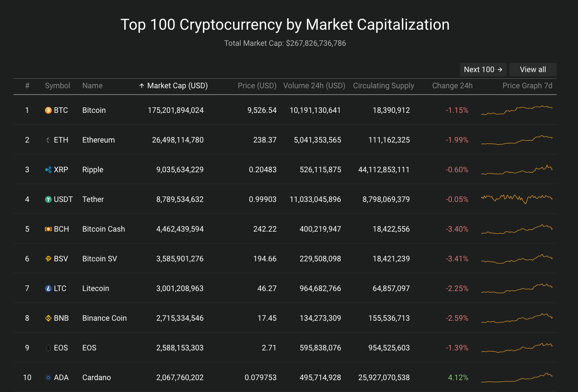This screenshot has width=578, height=392.
Task: Sort table by Circulating Supply column
Action: tap(384, 86)
